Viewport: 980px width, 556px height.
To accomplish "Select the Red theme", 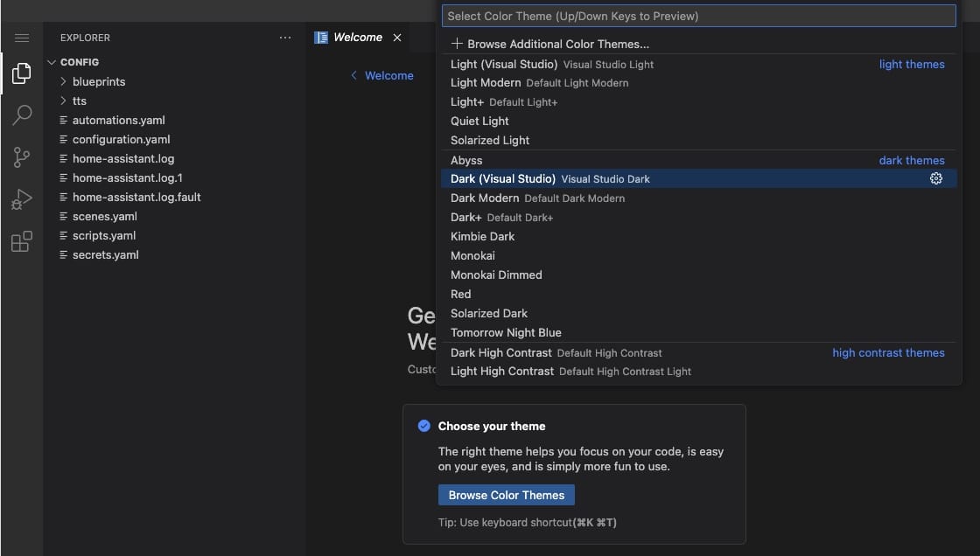I will coord(699,295).
